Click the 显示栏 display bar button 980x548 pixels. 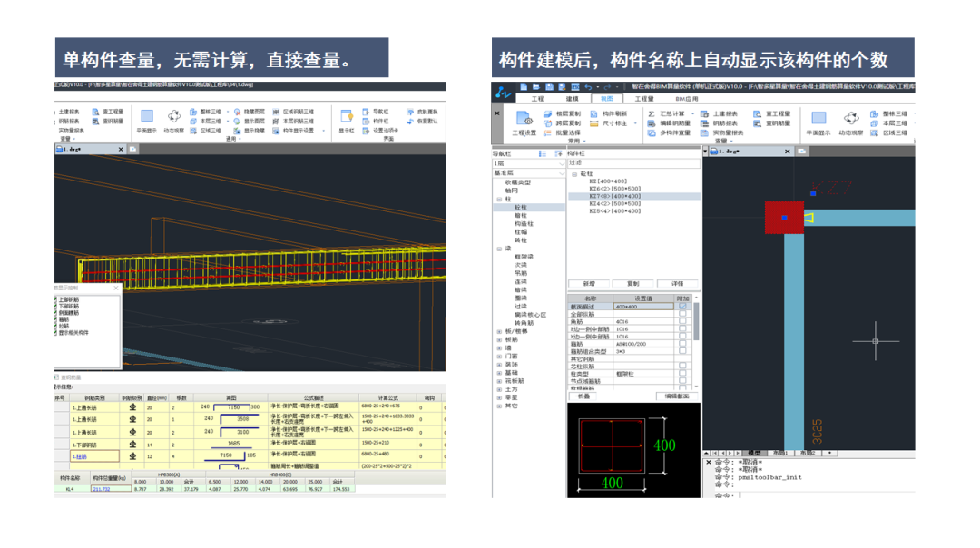click(347, 121)
